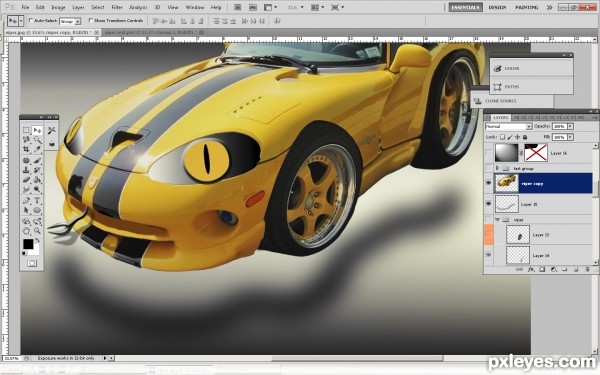The height and width of the screenshot is (375, 600).
Task: Open the Opacity slider arrow
Action: [x=571, y=126]
